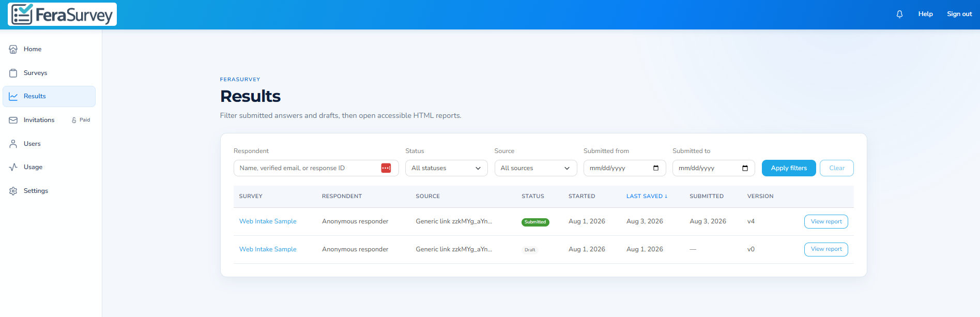Viewport: 980px width, 317px height.
Task: Click the Paid lock icon beside Invitations
Action: tap(74, 120)
